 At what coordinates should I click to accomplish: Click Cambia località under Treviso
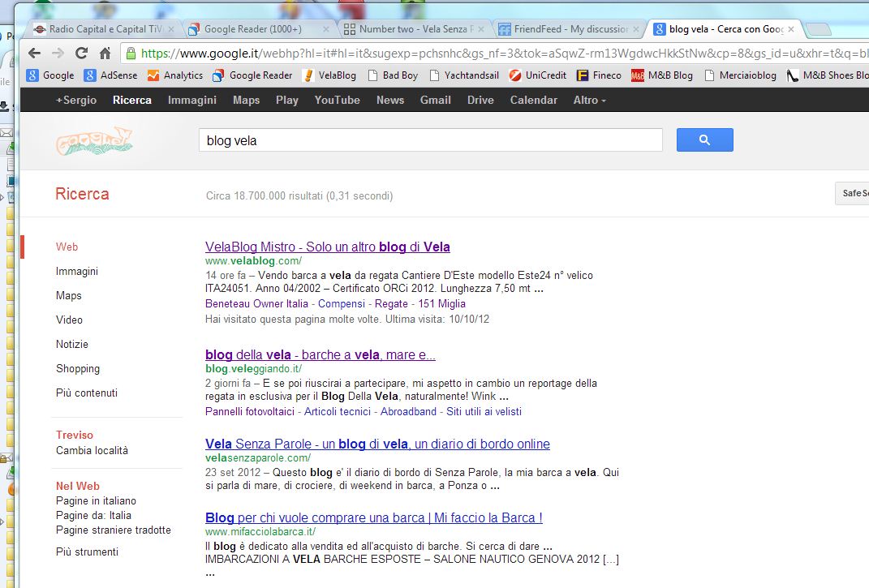click(92, 451)
